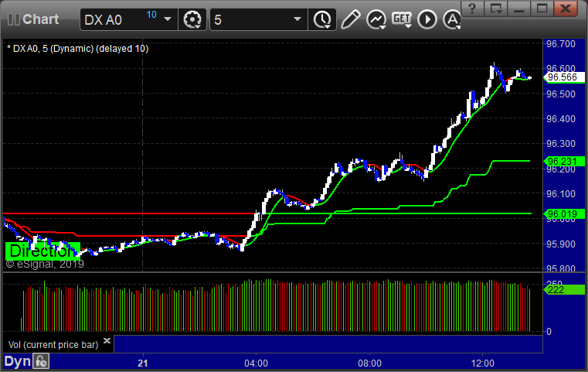
Task: Click the green 96.019 price marker
Action: (x=564, y=214)
